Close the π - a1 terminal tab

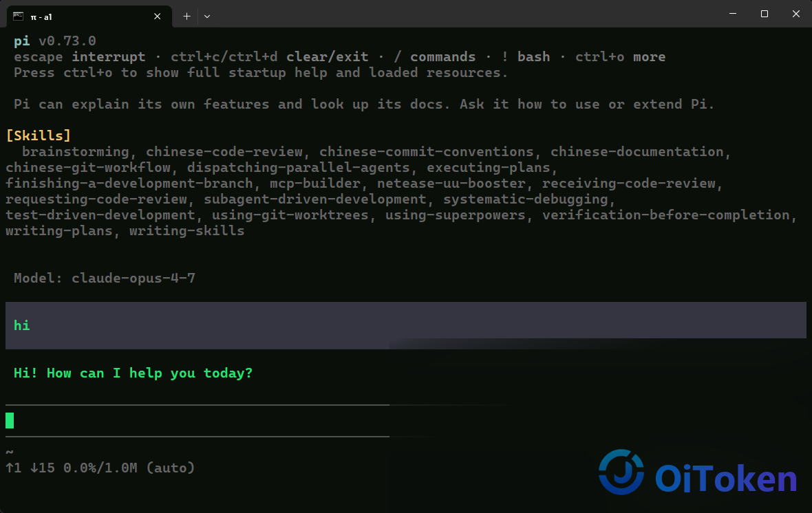(158, 17)
